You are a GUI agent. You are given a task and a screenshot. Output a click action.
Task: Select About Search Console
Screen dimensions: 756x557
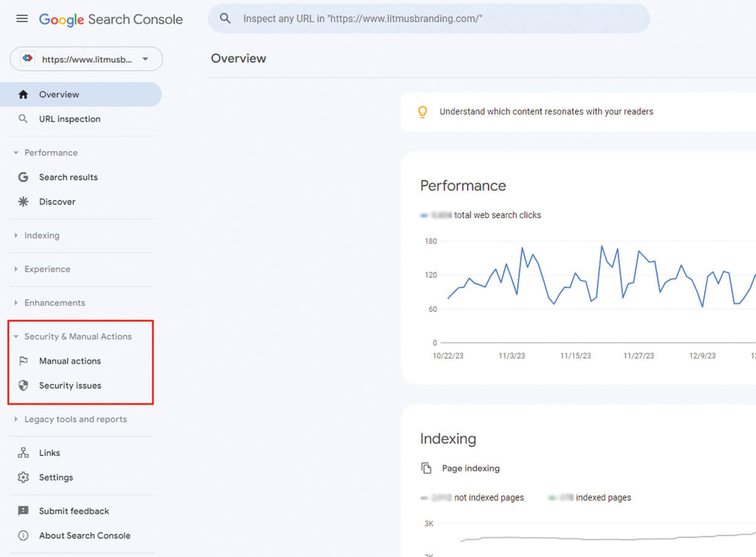point(85,535)
